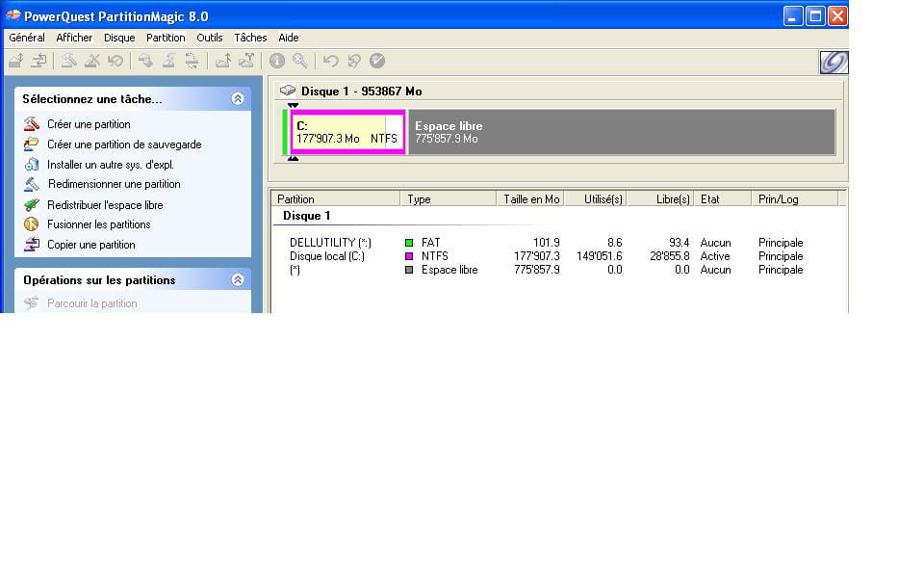This screenshot has height=578, width=924.
Task: Click the discard all changes icon
Action: 353,60
